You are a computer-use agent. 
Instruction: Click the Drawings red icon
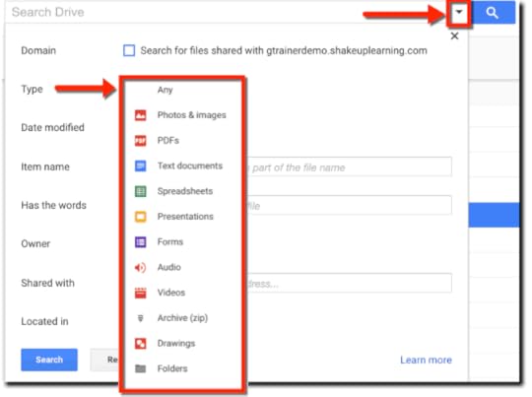141,344
